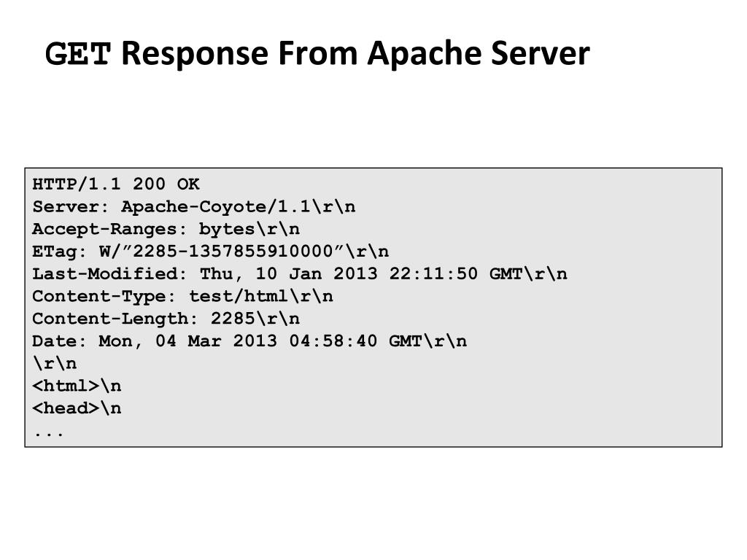Click the Last-Modified header line
Screen dimensions: 747x560
pyautogui.click(x=300, y=274)
